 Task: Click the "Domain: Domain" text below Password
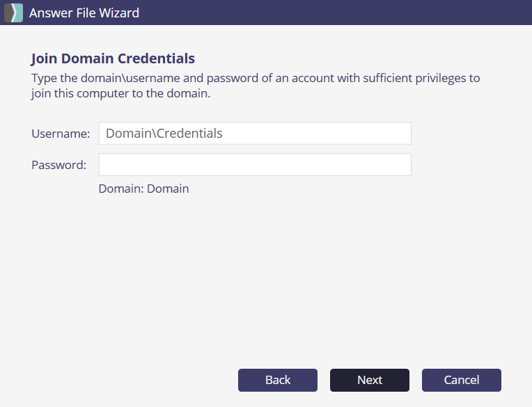click(x=143, y=188)
